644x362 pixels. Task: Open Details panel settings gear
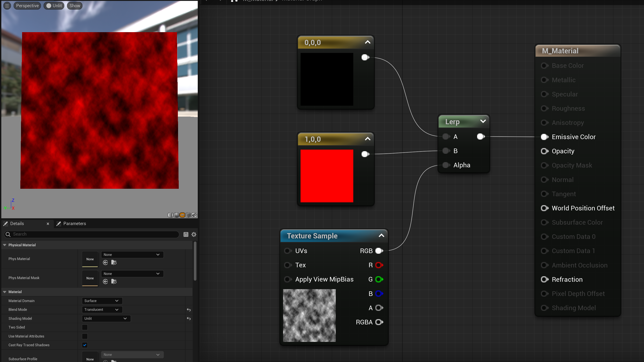[194, 234]
